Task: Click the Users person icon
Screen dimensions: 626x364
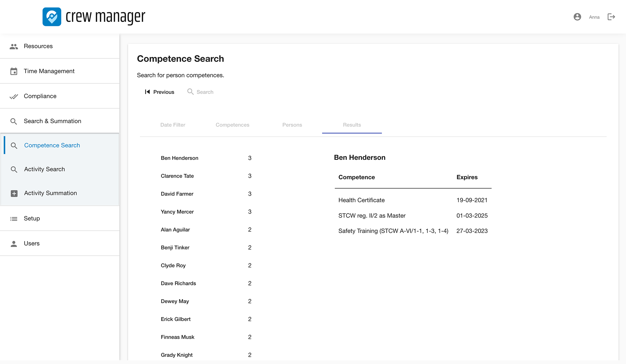Action: pyautogui.click(x=14, y=244)
